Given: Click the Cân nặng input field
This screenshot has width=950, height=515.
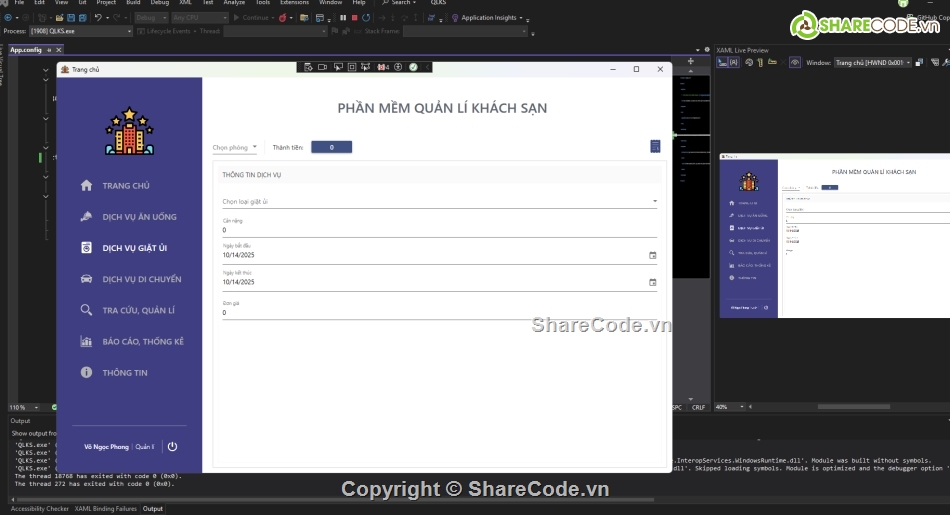Looking at the screenshot, I should tap(440, 230).
